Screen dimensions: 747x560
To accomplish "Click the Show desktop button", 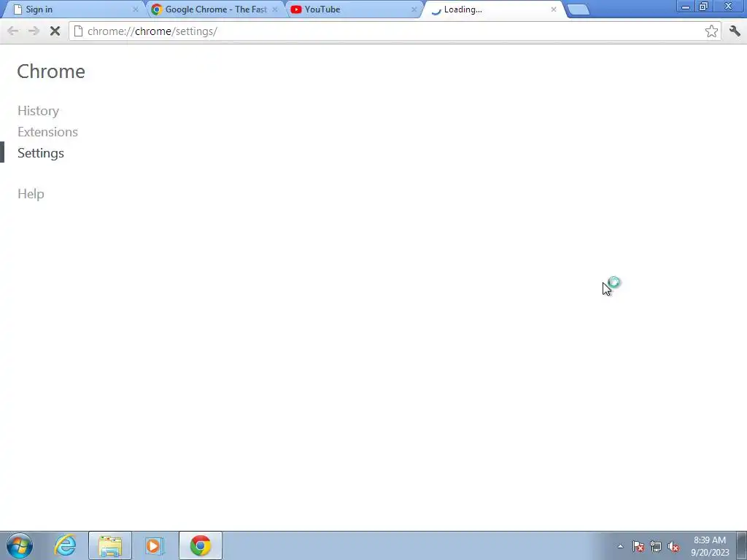I will 742,545.
